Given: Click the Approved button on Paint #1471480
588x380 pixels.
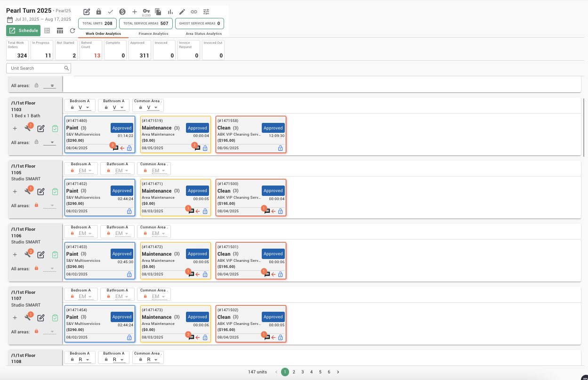Looking at the screenshot, I should tap(122, 128).
